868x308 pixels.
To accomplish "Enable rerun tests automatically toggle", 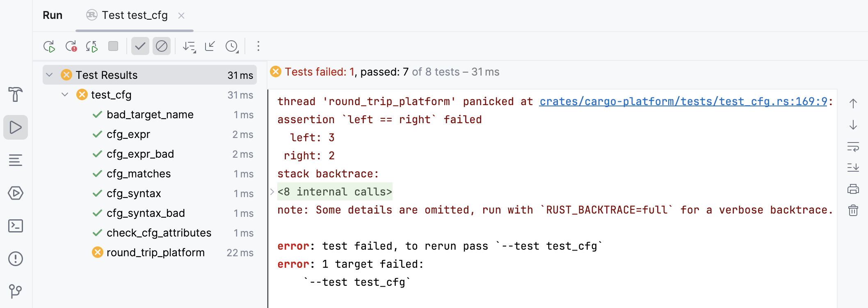I will coord(92,46).
